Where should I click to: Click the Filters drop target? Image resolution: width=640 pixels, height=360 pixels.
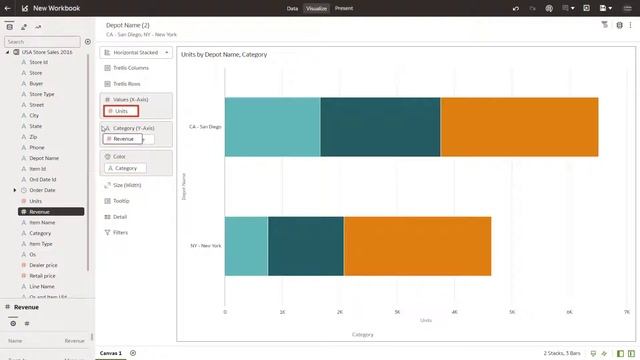136,233
